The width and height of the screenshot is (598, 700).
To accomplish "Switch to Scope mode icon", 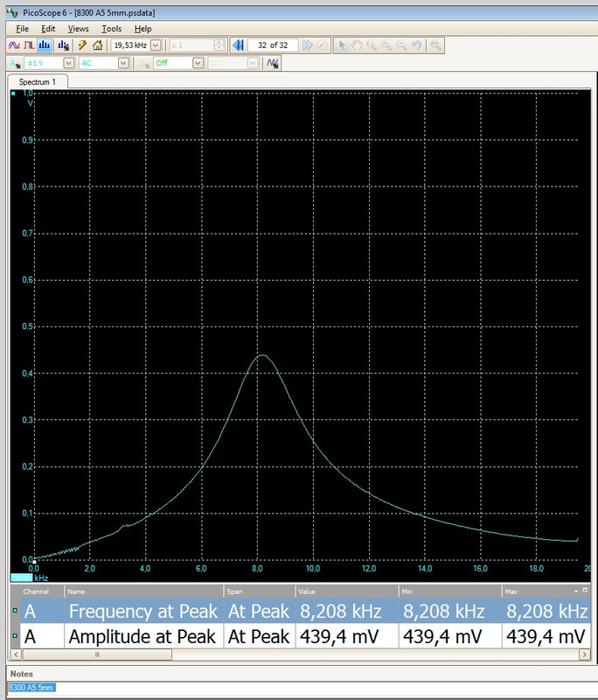I will [14, 45].
